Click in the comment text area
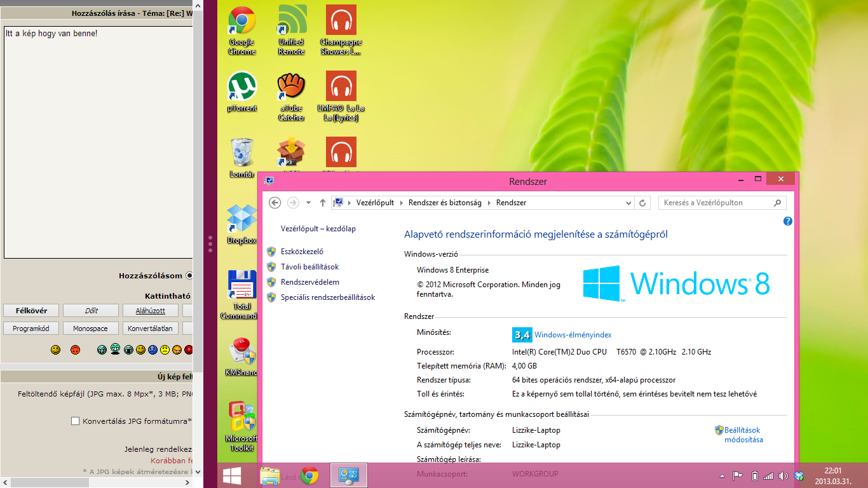 98,142
